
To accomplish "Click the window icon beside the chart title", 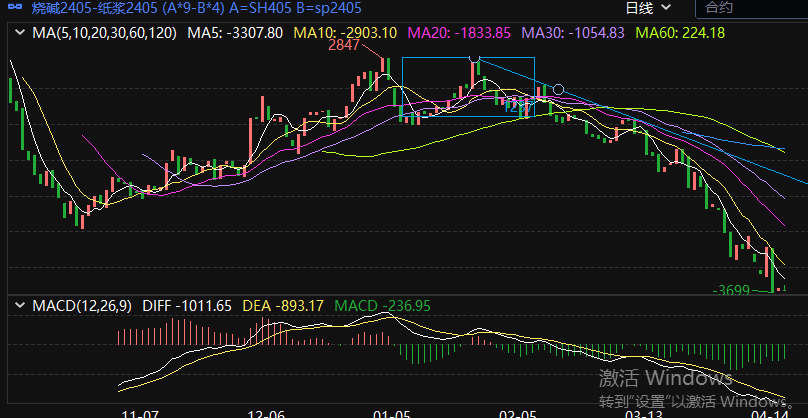I will coord(16,9).
